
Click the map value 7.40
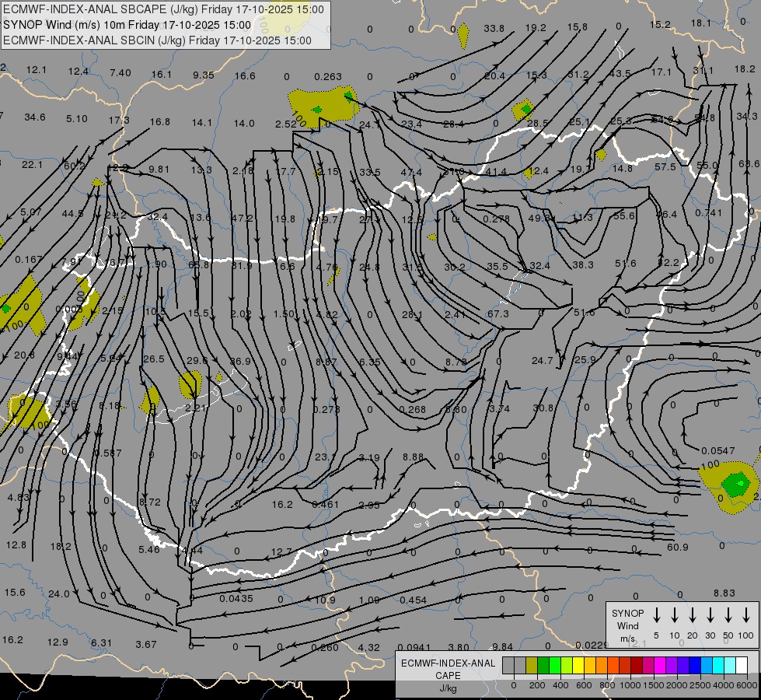120,73
